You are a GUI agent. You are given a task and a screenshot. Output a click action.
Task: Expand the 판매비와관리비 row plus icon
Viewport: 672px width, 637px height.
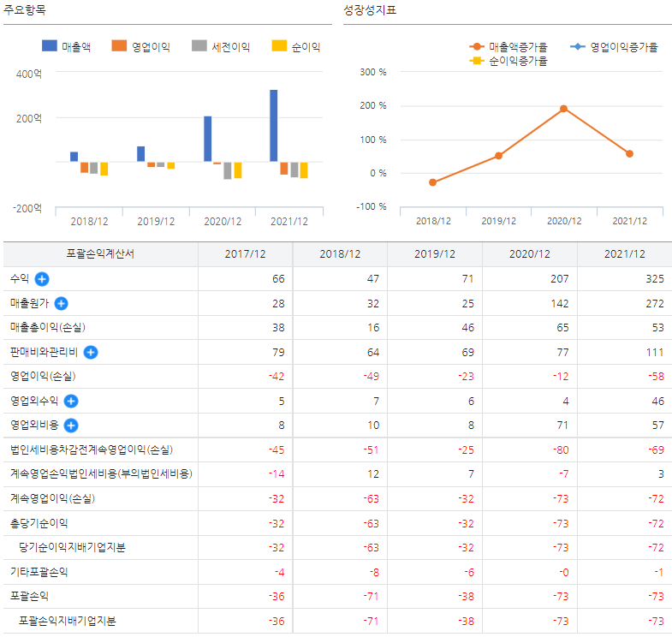[91, 353]
